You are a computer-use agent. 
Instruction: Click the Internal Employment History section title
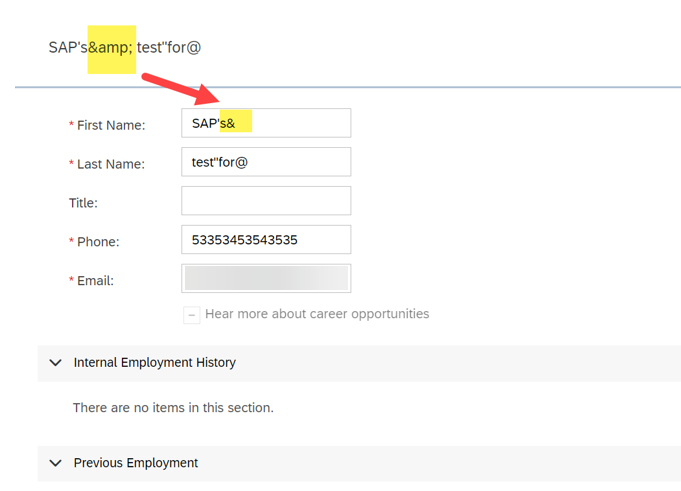(x=155, y=362)
